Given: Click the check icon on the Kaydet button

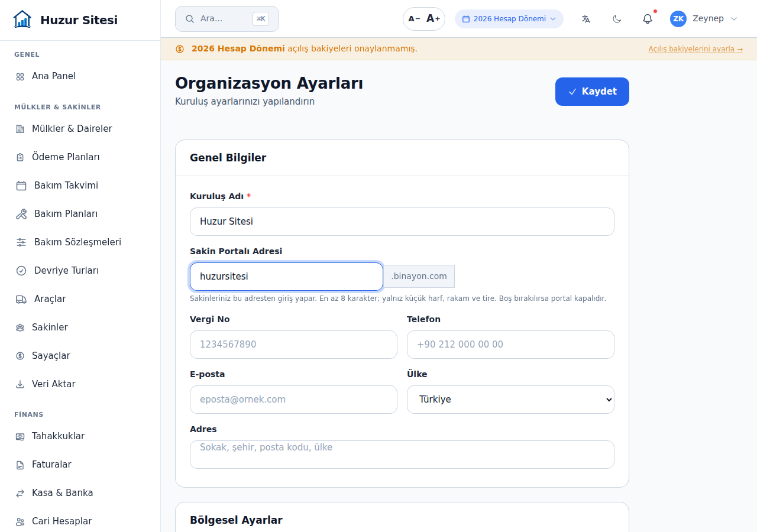Looking at the screenshot, I should 572,92.
